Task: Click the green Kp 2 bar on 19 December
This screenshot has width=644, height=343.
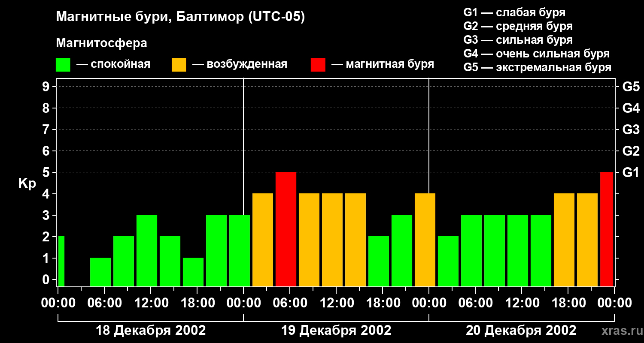Action: 379,261
